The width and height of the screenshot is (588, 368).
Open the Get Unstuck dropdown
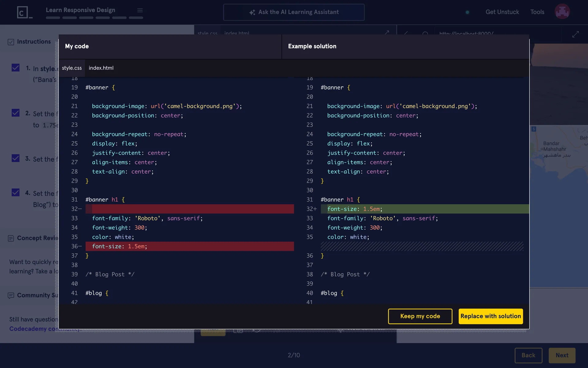(502, 12)
